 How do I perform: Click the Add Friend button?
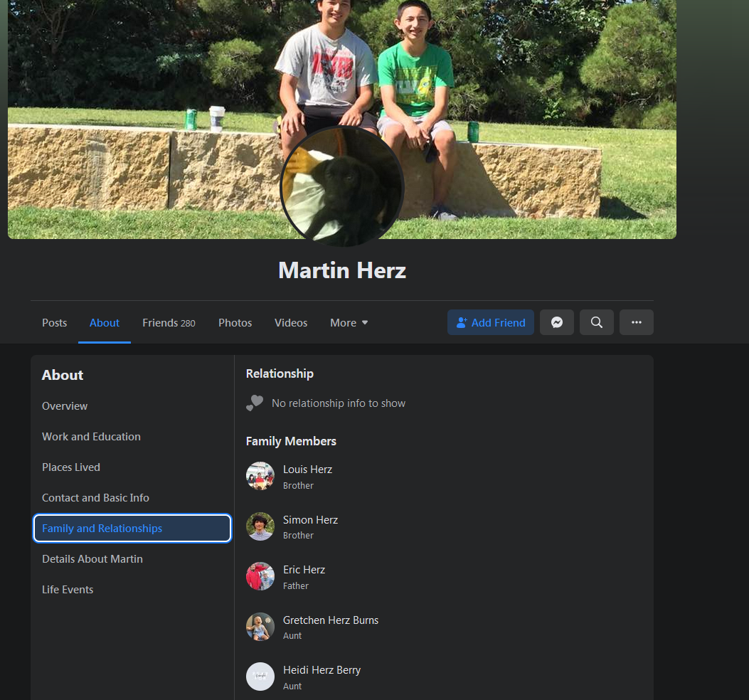pyautogui.click(x=491, y=322)
